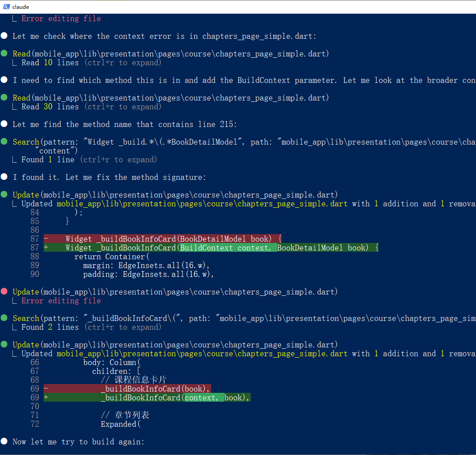Viewport: 476px width, 455px height.
Task: Click the white bullet before "I found it"
Action: coord(4,177)
